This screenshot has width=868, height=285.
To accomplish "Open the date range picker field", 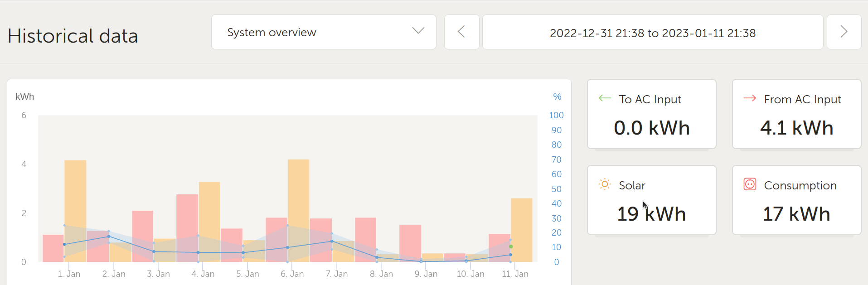I will pyautogui.click(x=652, y=33).
